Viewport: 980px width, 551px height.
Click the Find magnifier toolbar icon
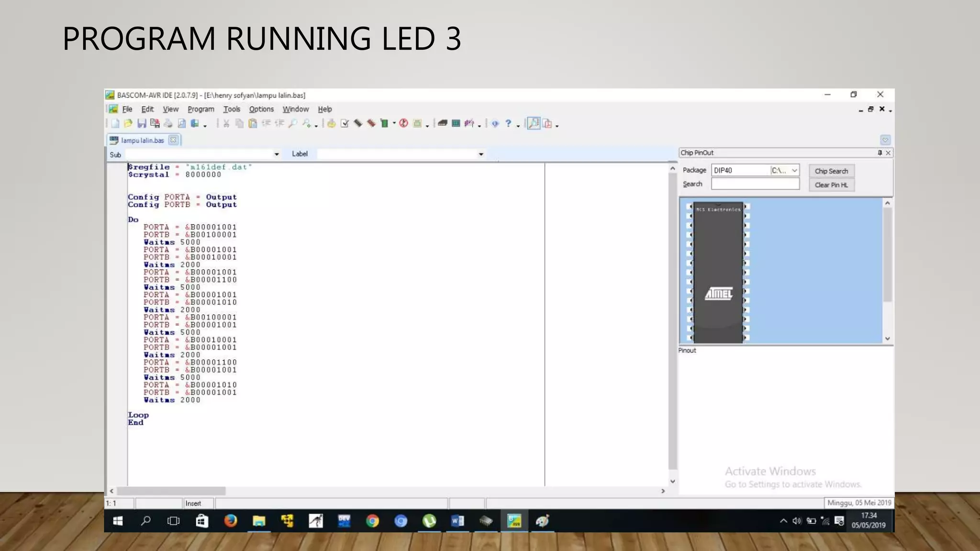pos(293,123)
